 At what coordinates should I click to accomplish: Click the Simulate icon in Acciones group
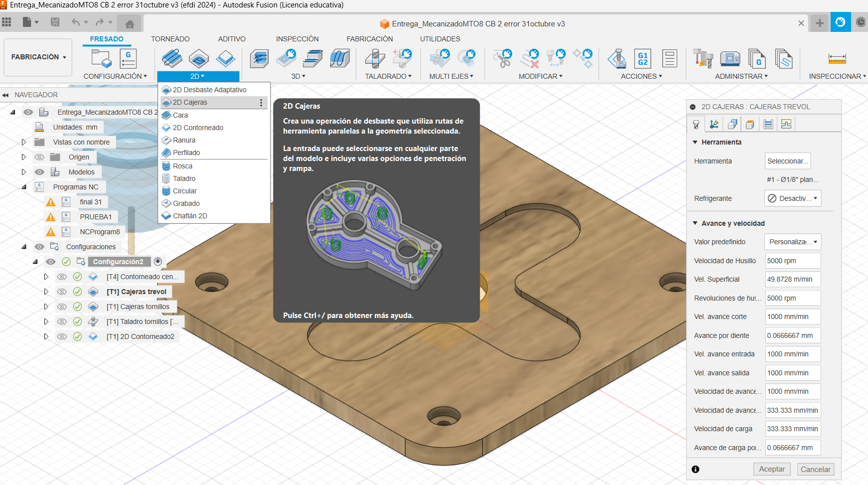(x=617, y=59)
